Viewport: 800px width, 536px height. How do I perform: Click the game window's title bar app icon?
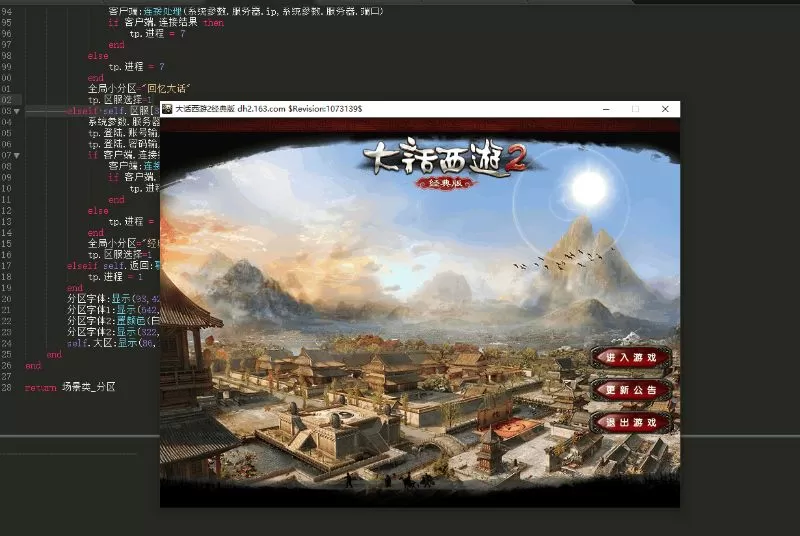pos(167,109)
